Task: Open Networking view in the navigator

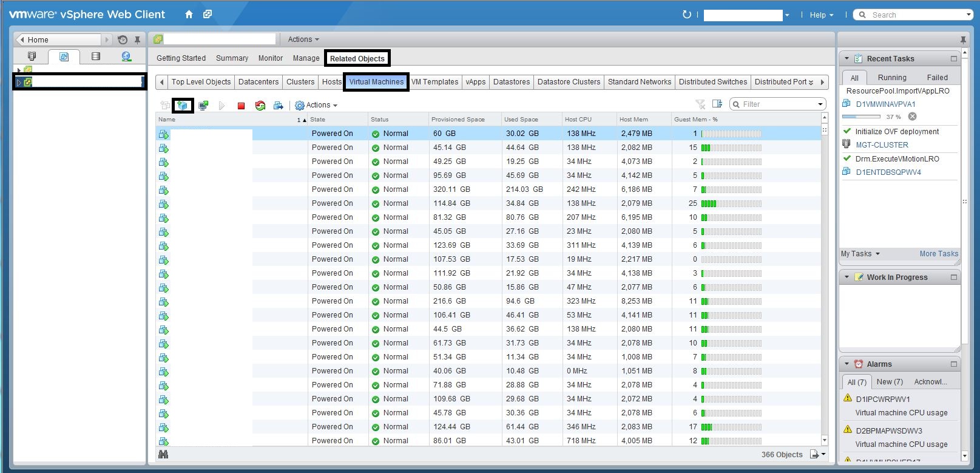Action: (126, 56)
